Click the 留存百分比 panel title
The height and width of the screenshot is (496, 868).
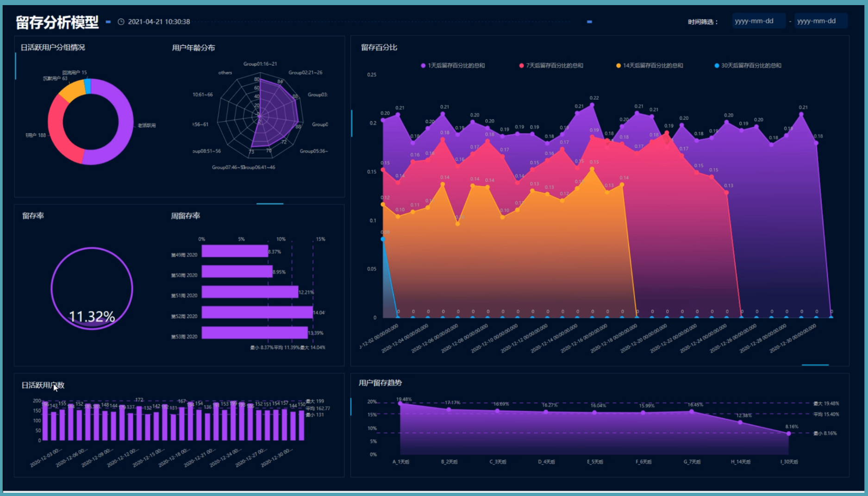(x=379, y=47)
